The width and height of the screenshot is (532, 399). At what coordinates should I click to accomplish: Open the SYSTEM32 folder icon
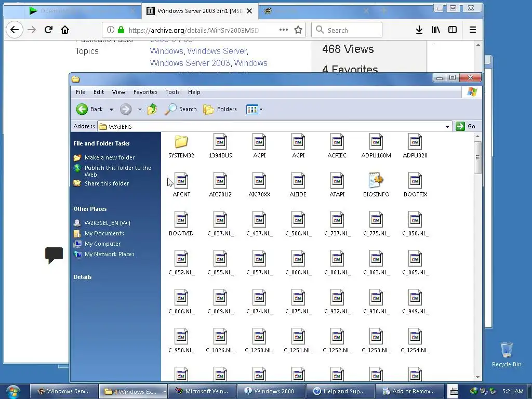pos(181,142)
